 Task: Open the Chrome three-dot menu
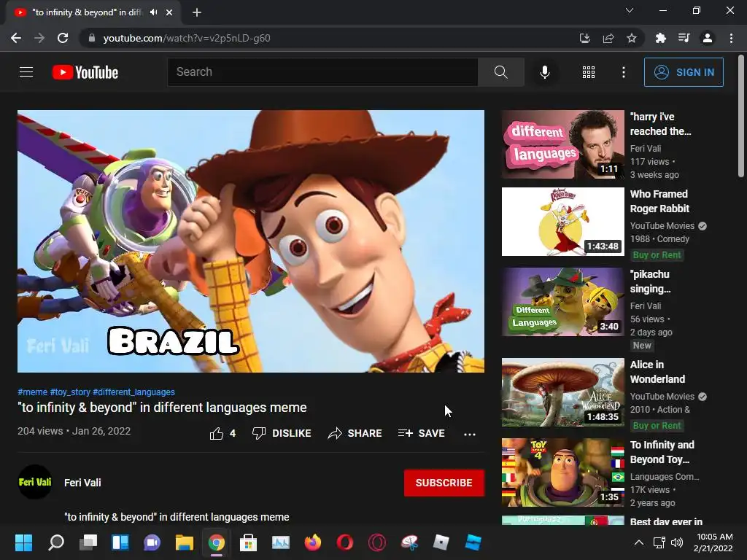coord(731,38)
